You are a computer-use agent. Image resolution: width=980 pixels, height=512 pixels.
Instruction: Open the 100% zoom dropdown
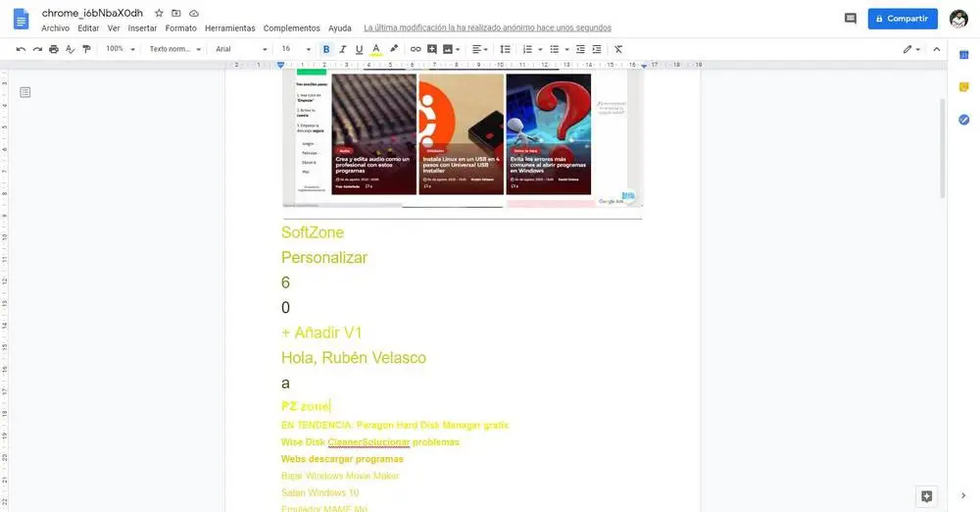[x=120, y=49]
